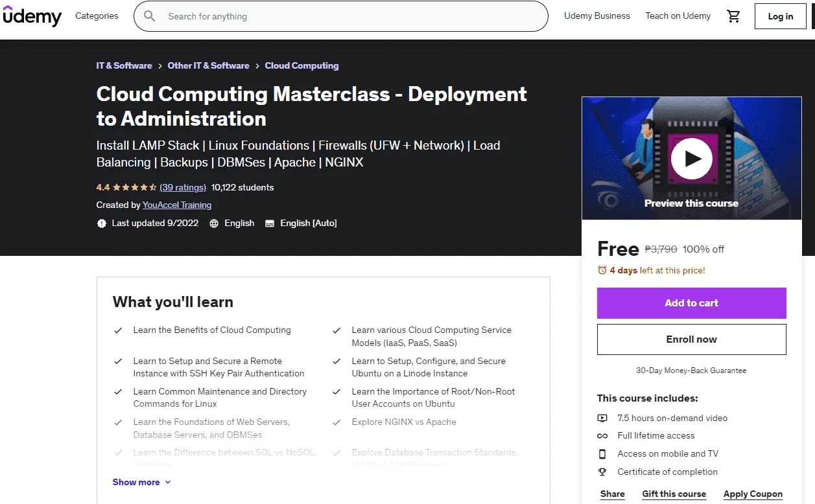Open the Categories menu
The width and height of the screenshot is (815, 504).
tap(97, 16)
